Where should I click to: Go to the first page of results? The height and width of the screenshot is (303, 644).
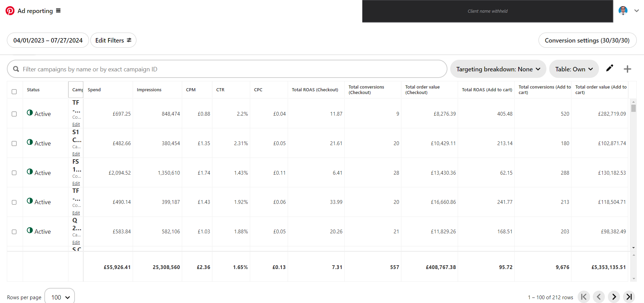tap(584, 297)
